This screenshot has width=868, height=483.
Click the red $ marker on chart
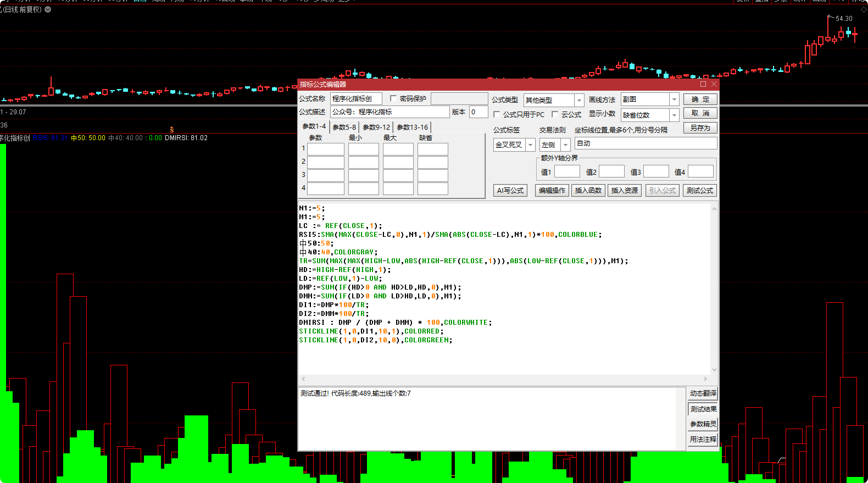tap(172, 130)
